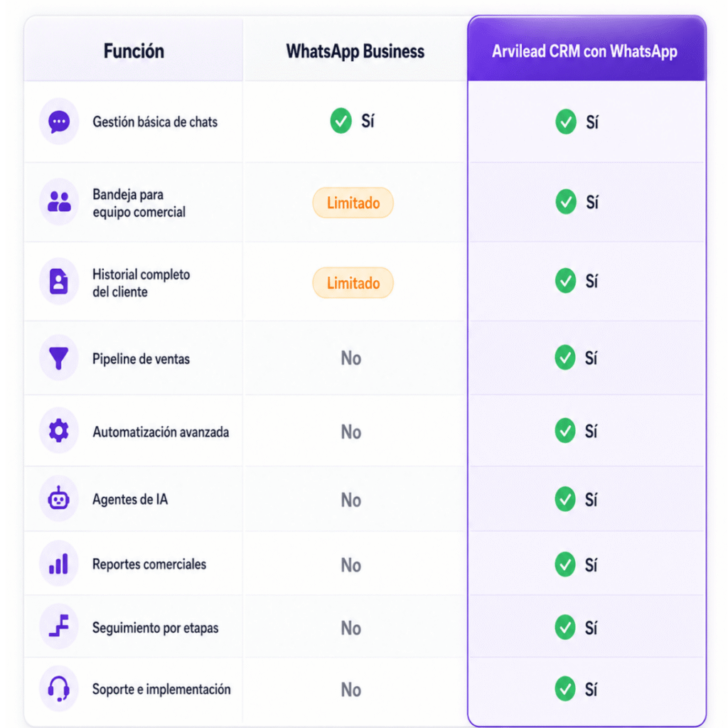
Task: Click the gear icon for Automatización avanzada
Action: point(59,430)
